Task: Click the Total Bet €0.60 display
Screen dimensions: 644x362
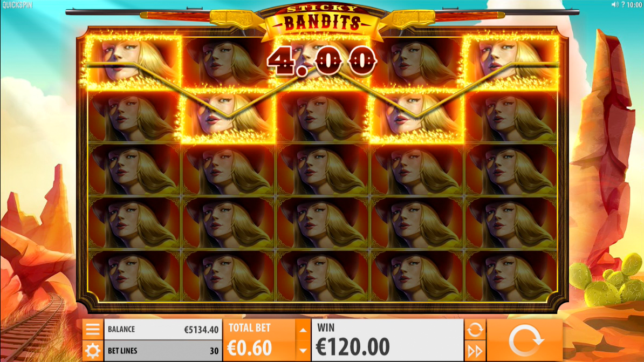Action: point(259,340)
